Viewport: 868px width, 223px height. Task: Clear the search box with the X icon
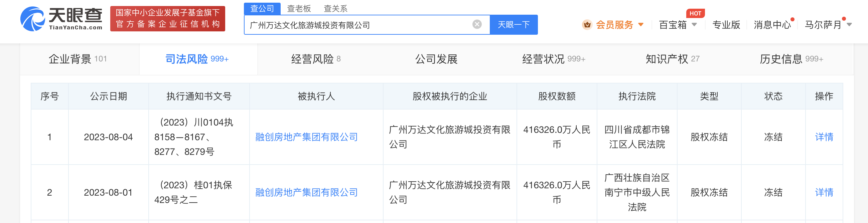477,24
